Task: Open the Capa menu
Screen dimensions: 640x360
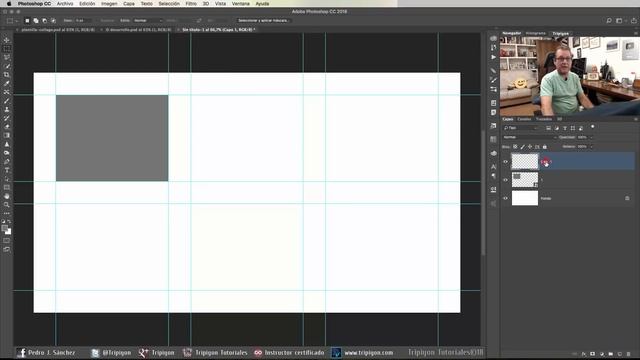Action: tap(129, 4)
